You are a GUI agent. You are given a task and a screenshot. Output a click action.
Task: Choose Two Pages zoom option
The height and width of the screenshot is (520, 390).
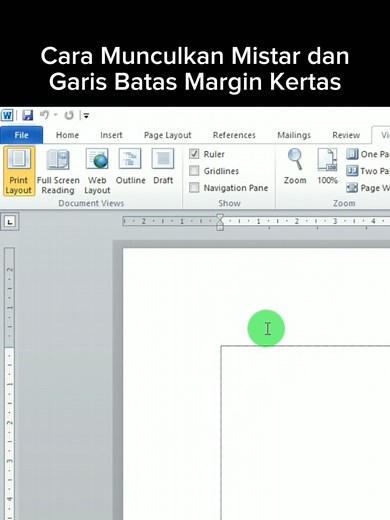point(368,171)
